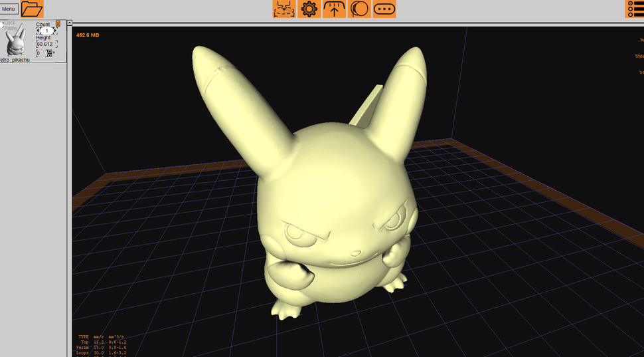The width and height of the screenshot is (644, 357).
Task: Click the rotation angle field showing 0
Action: [40, 53]
